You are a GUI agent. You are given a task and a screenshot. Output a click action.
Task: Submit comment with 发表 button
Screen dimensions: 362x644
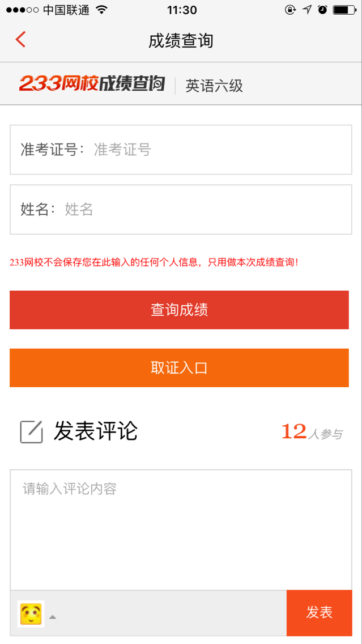click(319, 612)
